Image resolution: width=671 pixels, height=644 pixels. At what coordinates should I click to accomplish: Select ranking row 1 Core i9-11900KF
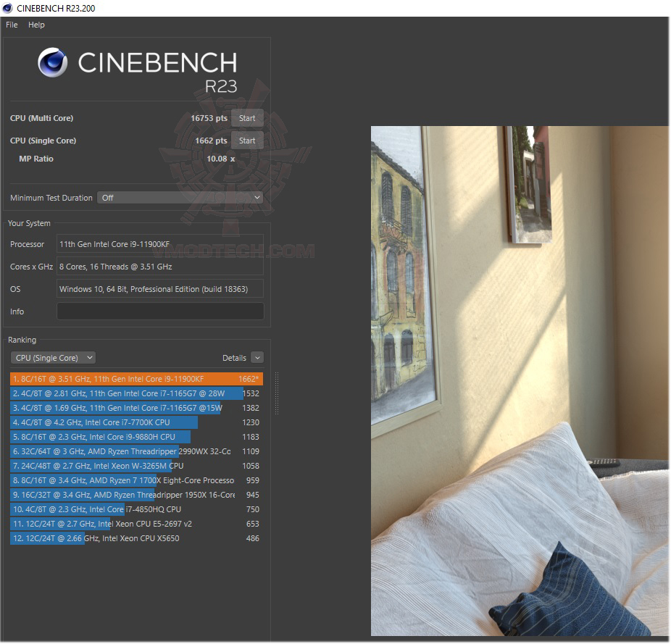point(136,379)
